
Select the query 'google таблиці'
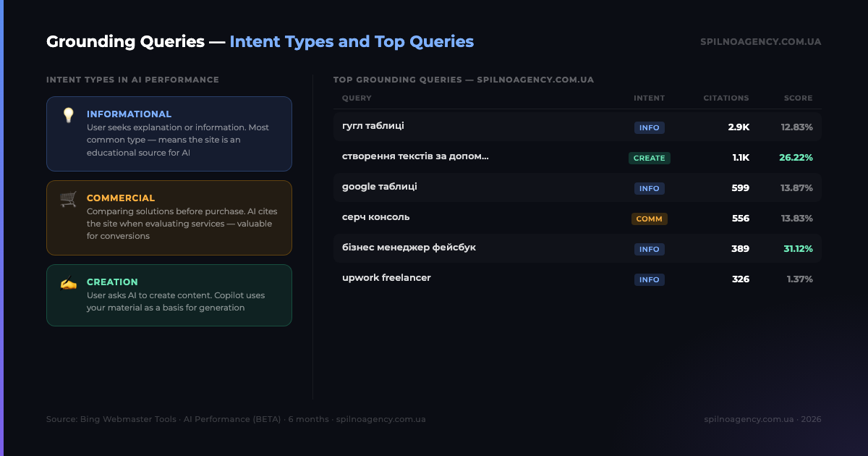click(x=380, y=187)
